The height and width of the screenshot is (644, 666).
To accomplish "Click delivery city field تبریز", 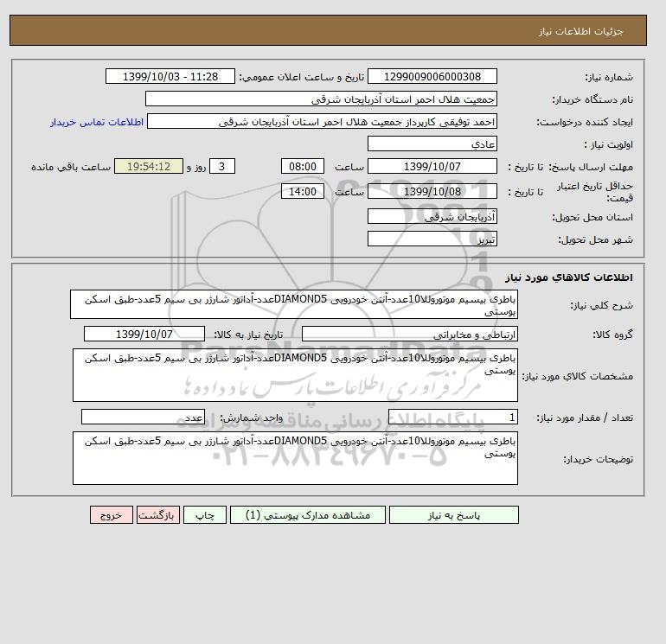I will (x=432, y=239).
